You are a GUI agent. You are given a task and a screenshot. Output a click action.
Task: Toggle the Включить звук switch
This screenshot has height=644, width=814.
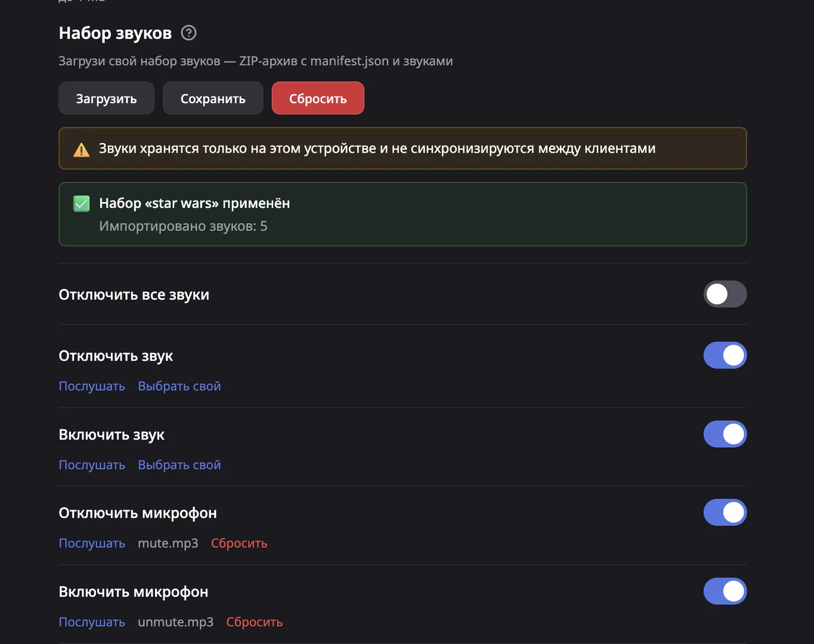point(725,434)
